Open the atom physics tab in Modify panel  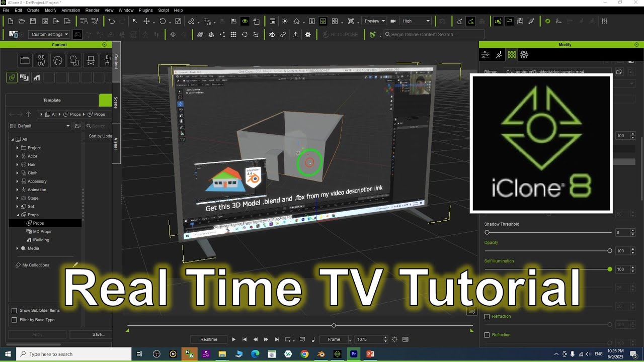coord(524,55)
